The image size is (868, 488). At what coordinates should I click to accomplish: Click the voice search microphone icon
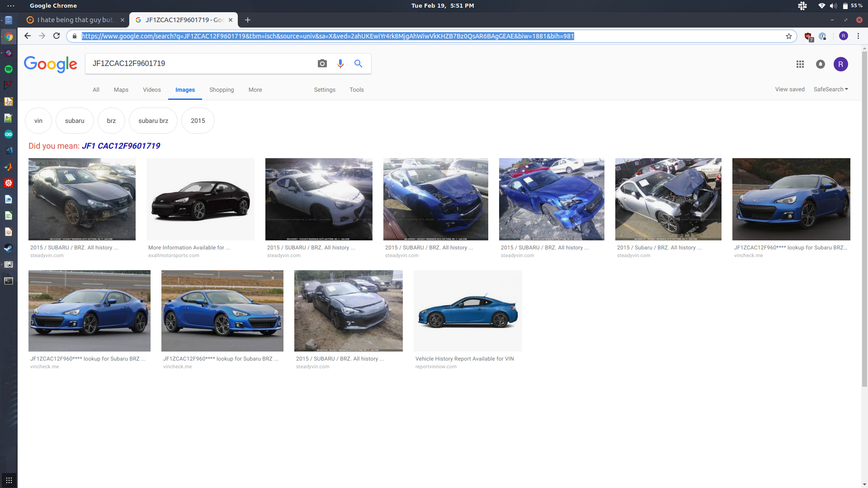340,64
